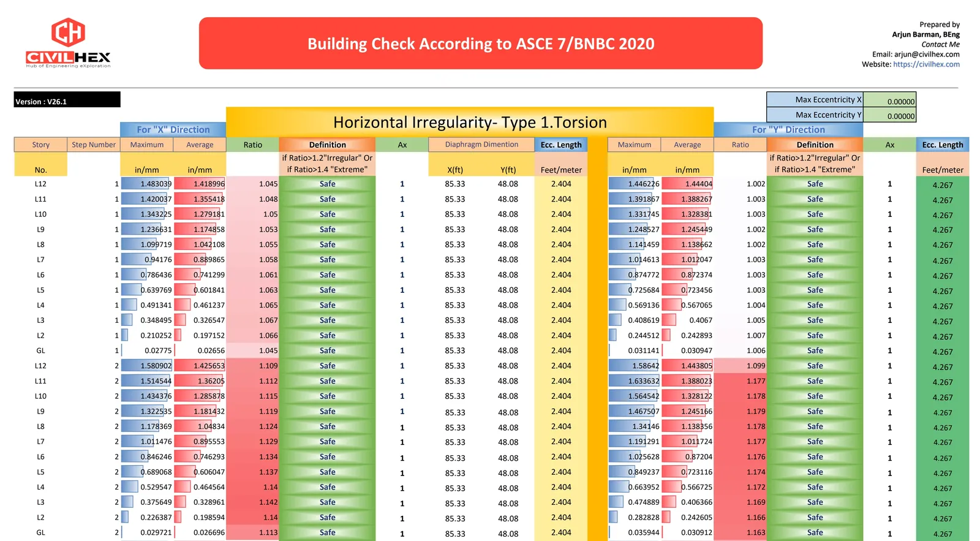980x541 pixels.
Task: Click the For "X" Direction header
Action: (173, 130)
